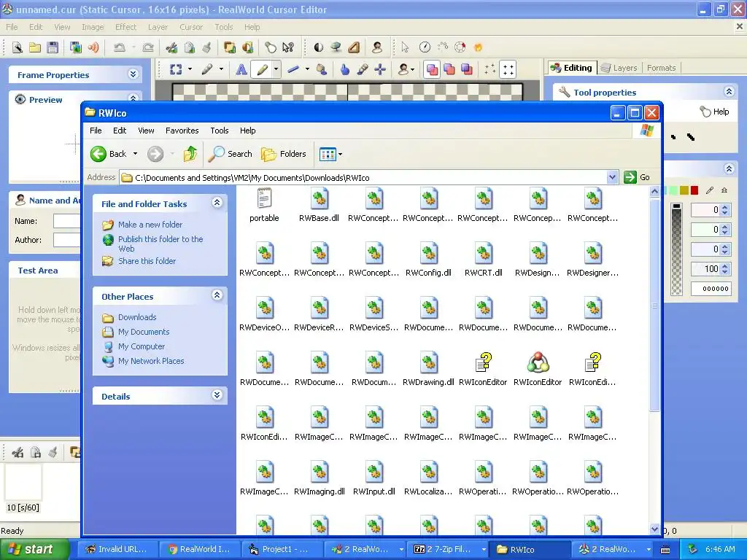The height and width of the screenshot is (560, 747).
Task: Expand the Details section in RWIco
Action: coord(217,395)
